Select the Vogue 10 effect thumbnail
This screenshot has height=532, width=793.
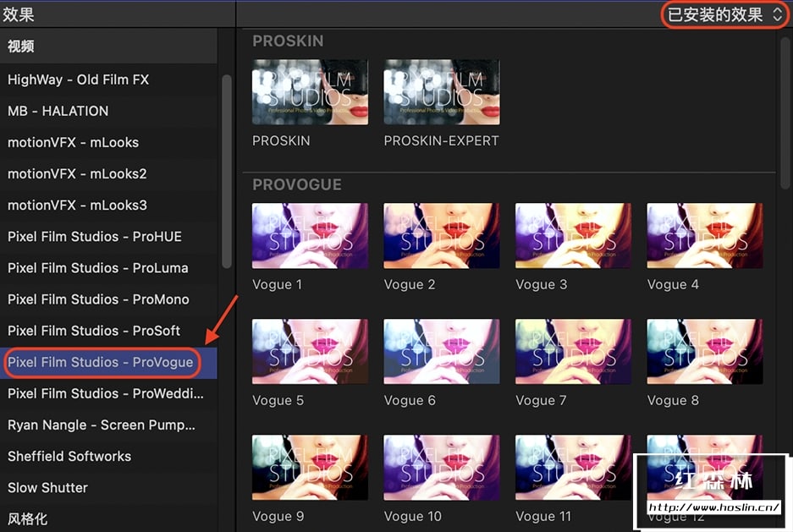click(x=442, y=468)
